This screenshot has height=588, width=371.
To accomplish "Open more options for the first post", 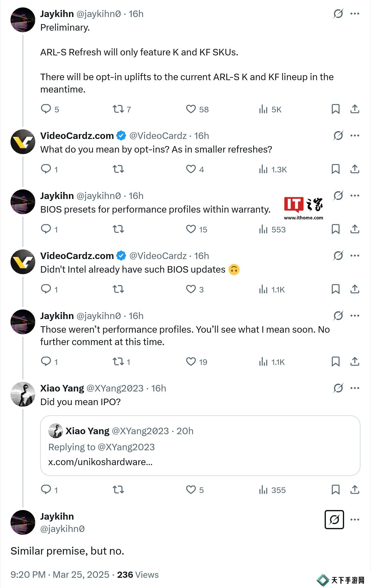I will click(355, 14).
